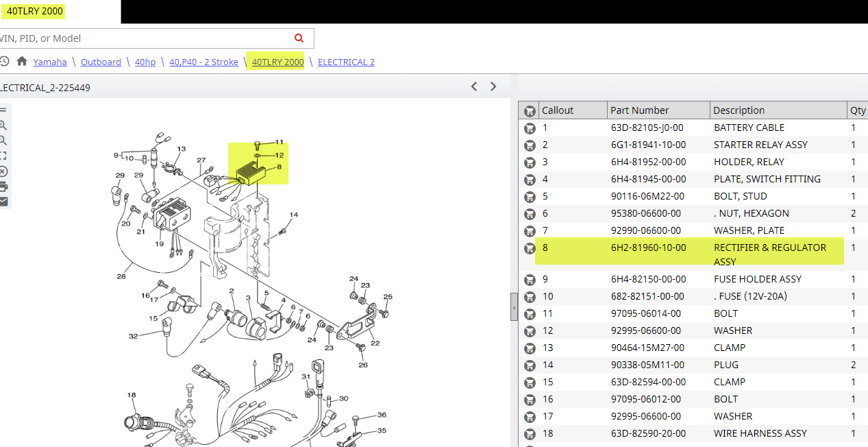Add PLUG to cart
The image size is (868, 447).
click(530, 365)
